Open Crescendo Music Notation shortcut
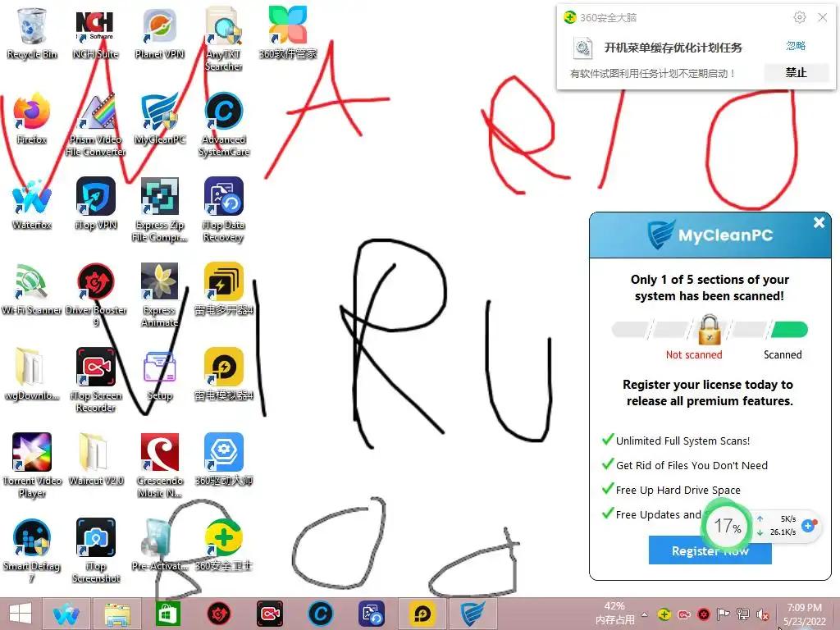 (x=160, y=465)
